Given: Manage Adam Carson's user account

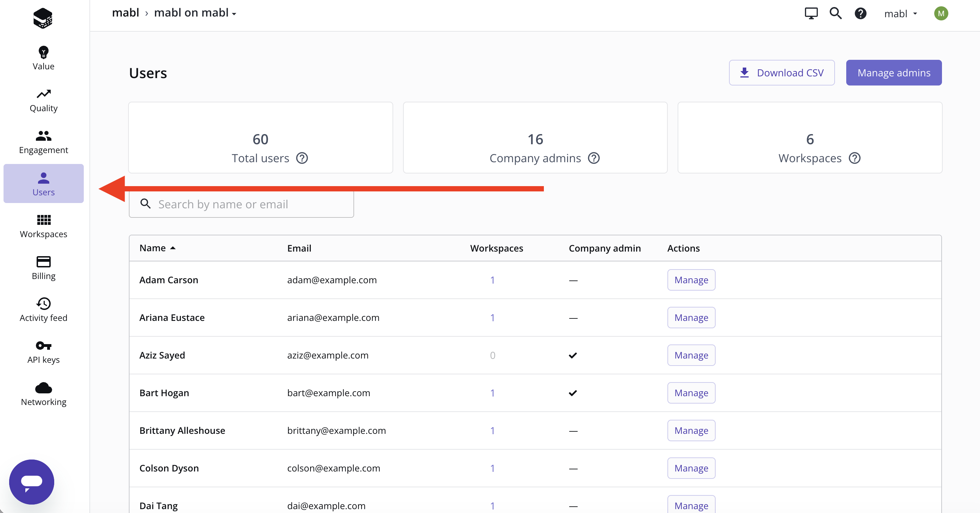Looking at the screenshot, I should [x=691, y=280].
